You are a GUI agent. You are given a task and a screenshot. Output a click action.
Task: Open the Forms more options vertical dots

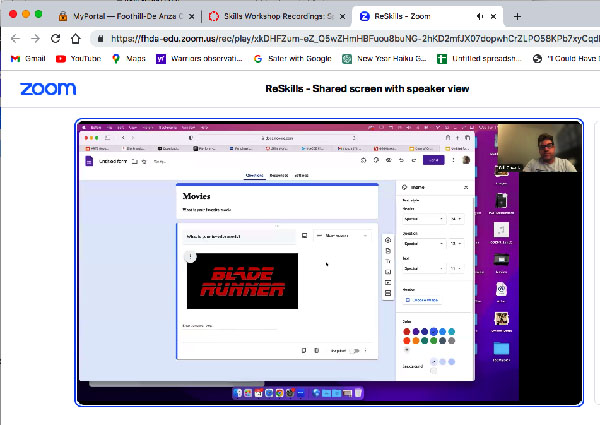[x=453, y=160]
